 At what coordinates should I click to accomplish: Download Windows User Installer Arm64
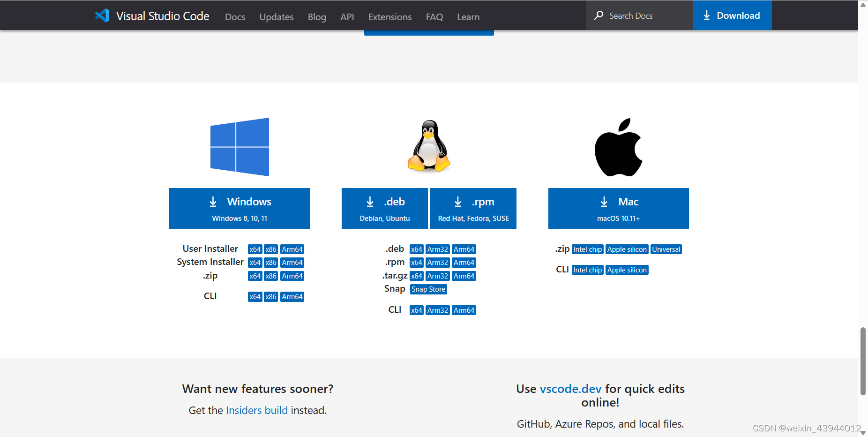[292, 249]
